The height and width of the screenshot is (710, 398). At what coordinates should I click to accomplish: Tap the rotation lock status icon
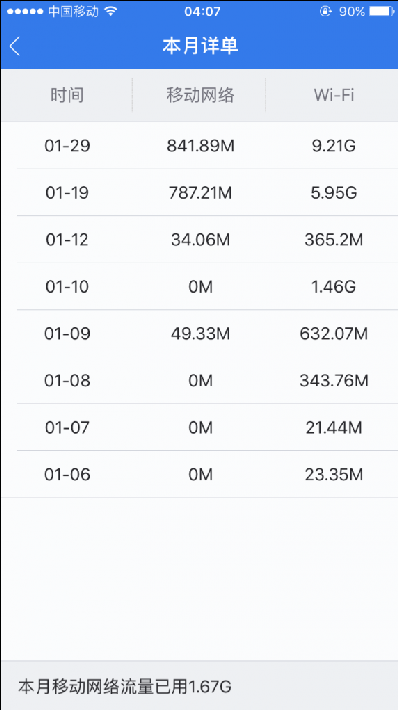(326, 11)
